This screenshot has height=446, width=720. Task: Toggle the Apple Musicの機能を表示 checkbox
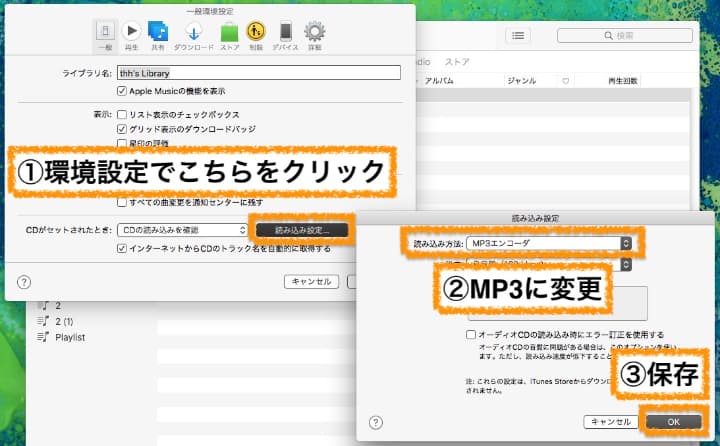tap(122, 91)
